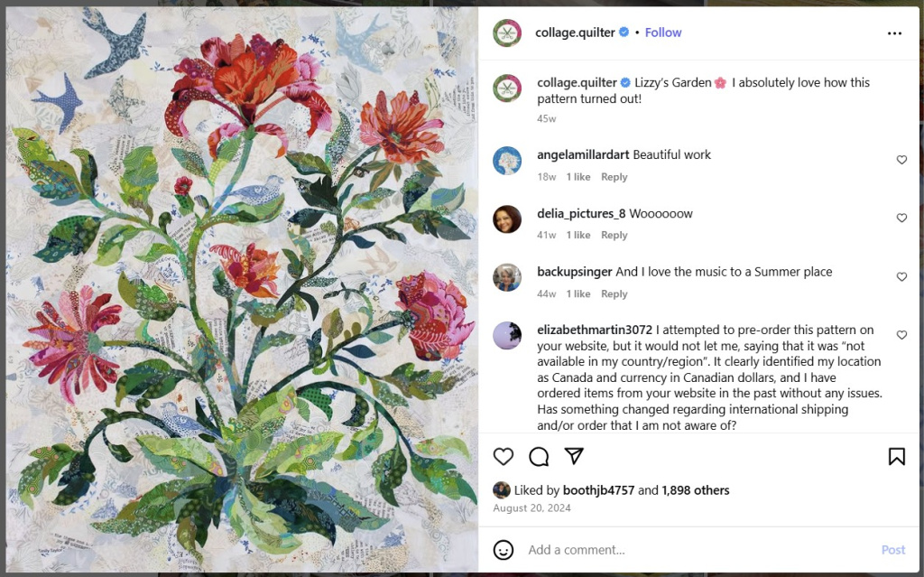The height and width of the screenshot is (577, 924).
Task: Click the verified badge next to collage.quilter
Action: tap(622, 32)
